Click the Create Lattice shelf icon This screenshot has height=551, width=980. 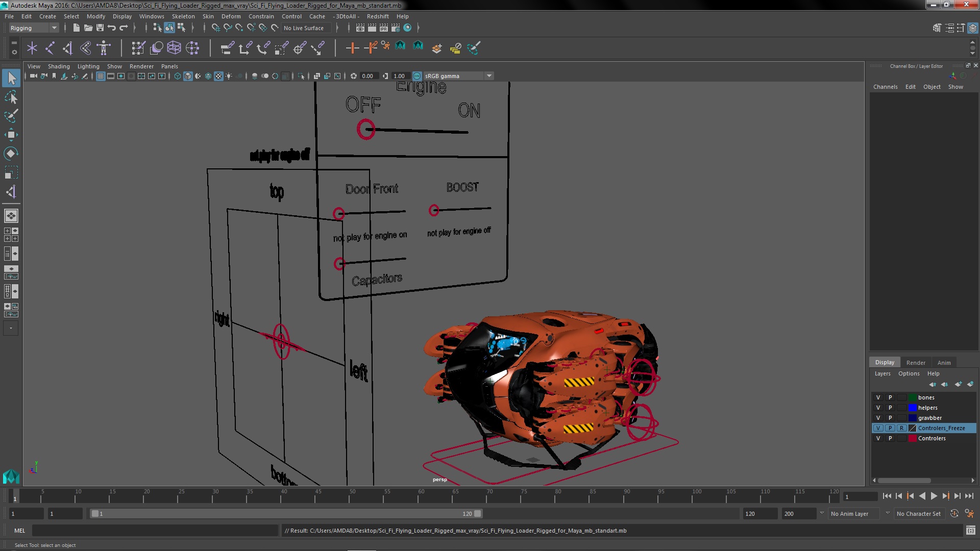click(174, 48)
